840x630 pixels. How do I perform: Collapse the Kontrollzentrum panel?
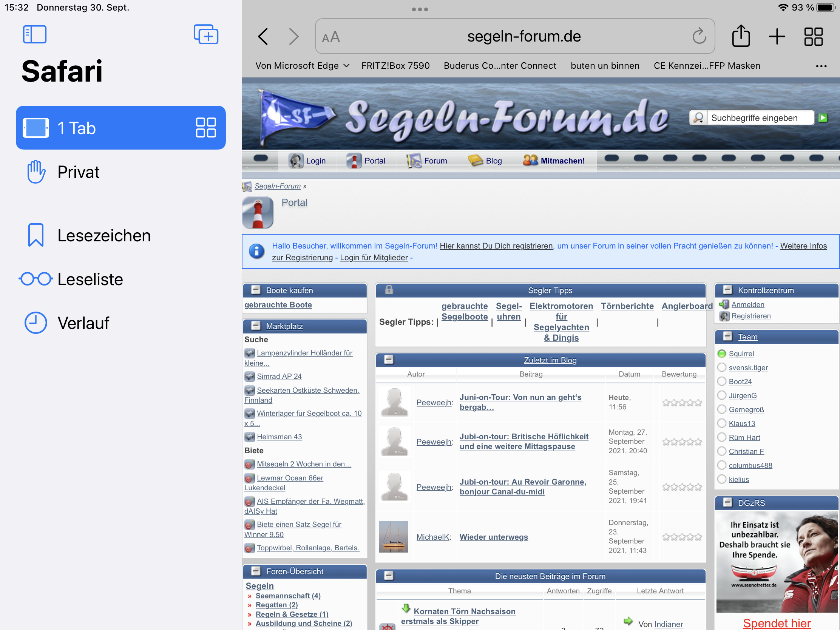pos(727,290)
